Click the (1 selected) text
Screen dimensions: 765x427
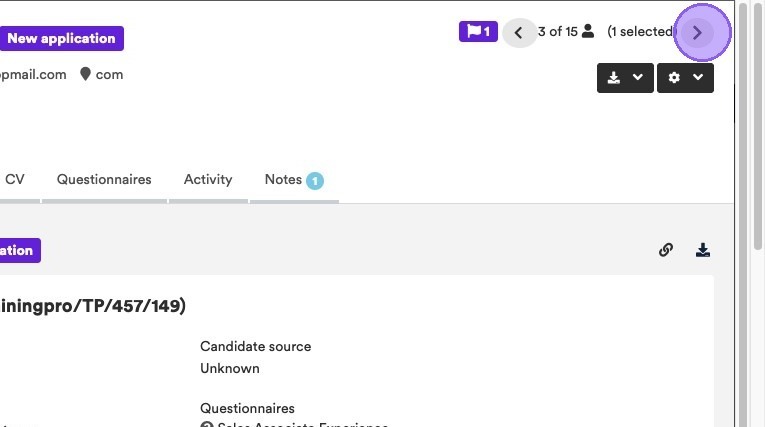[x=640, y=32]
